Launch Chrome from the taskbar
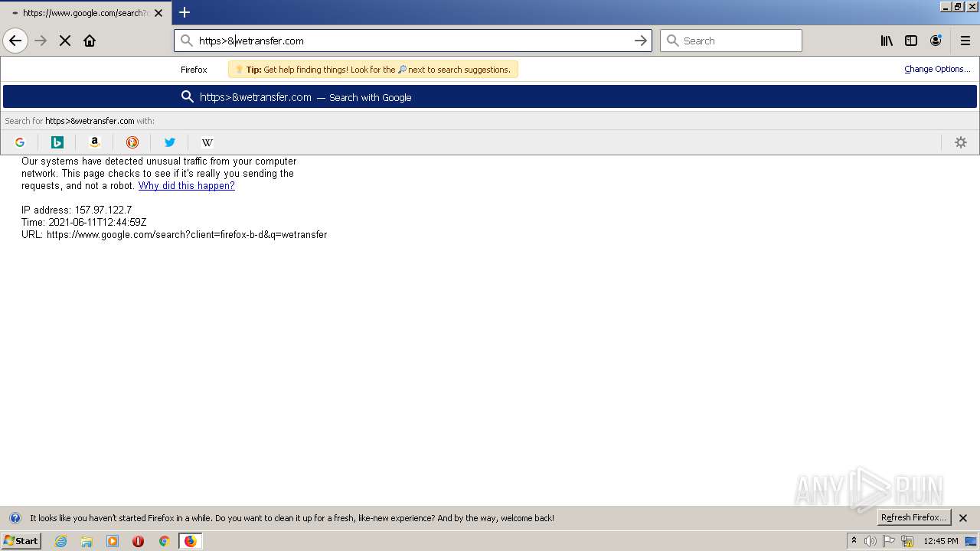The height and width of the screenshot is (551, 980). (164, 541)
